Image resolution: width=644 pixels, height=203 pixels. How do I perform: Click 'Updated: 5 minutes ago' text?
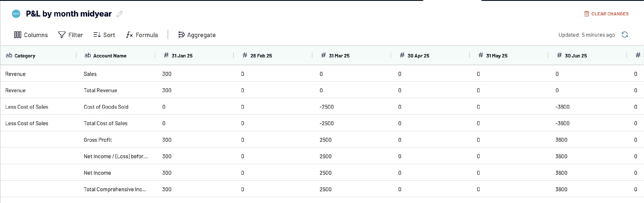coord(586,35)
